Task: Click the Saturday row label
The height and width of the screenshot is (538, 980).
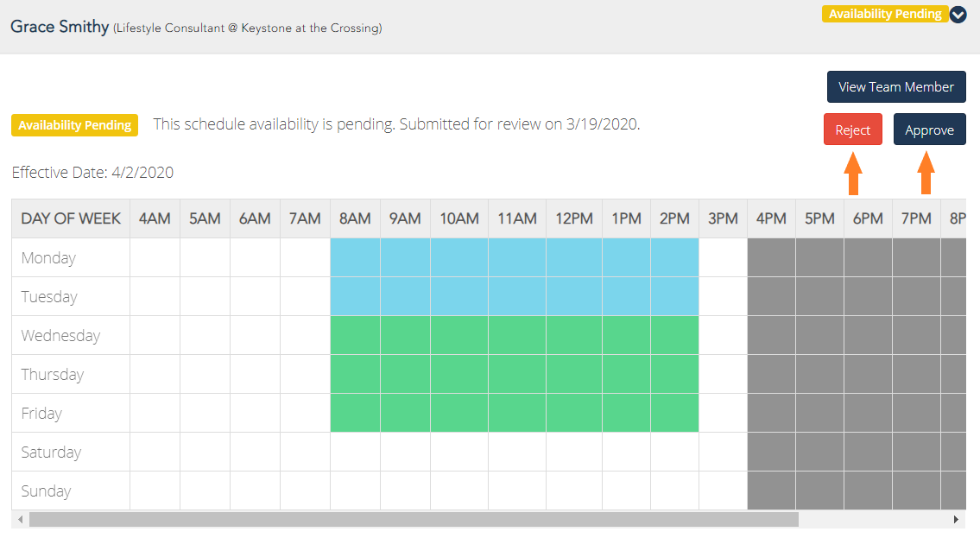Action: tap(51, 452)
